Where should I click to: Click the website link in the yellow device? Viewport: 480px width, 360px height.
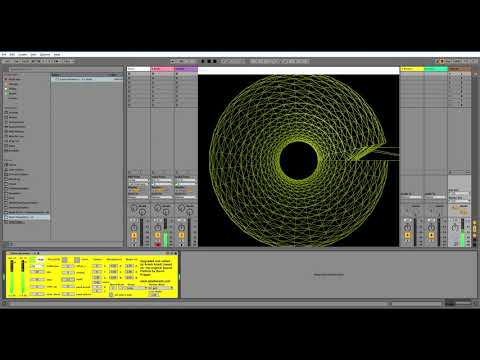[x=155, y=281]
